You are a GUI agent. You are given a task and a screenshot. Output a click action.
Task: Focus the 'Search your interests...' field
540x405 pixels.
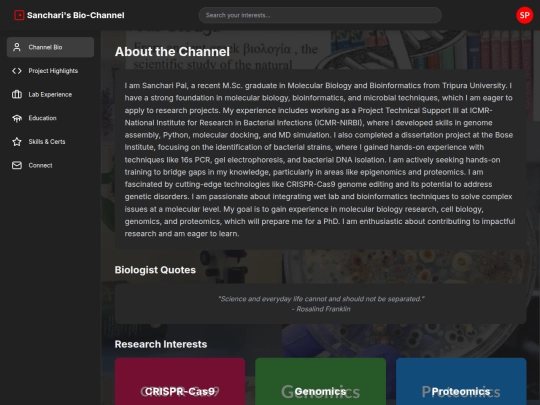coord(320,15)
